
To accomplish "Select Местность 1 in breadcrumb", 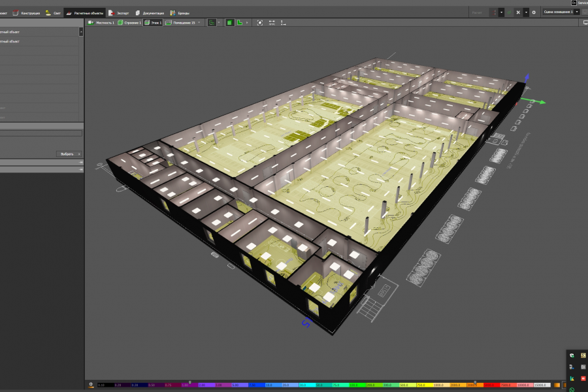I will pos(101,23).
